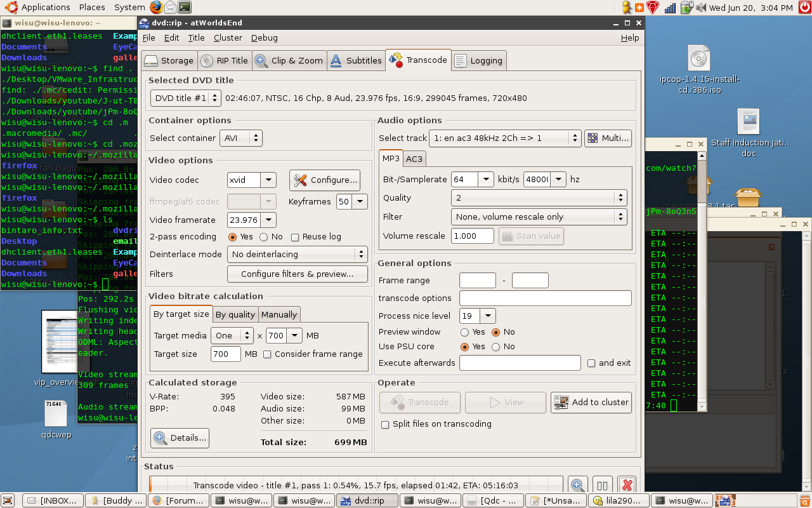Viewport: 812px width, 508px height.
Task: Click the red power/logout button
Action: pos(804,8)
